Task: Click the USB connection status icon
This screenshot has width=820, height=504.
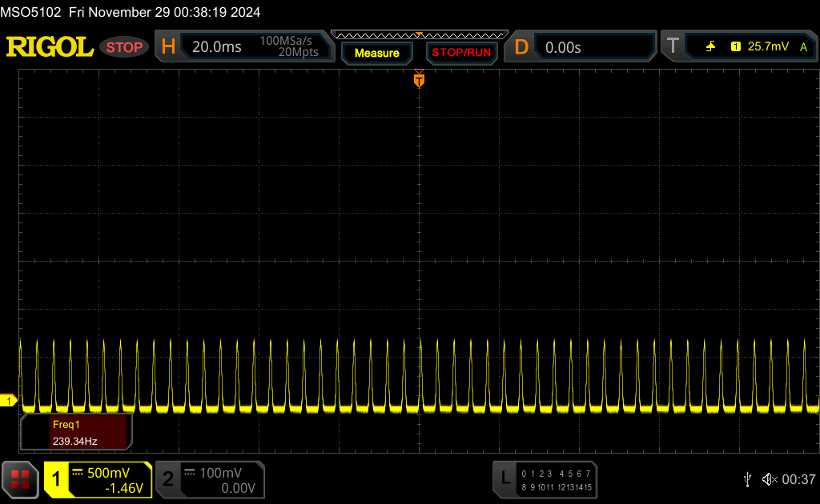Action: (747, 479)
